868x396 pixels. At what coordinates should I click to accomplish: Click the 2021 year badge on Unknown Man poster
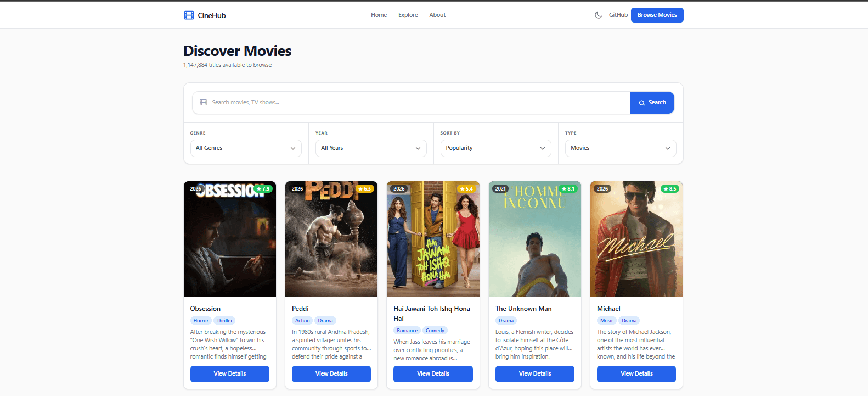500,189
